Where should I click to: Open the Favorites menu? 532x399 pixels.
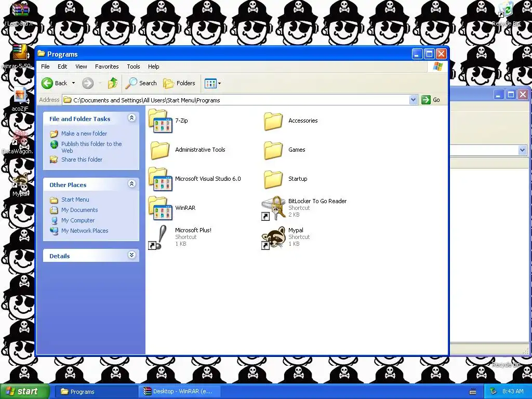(x=107, y=66)
